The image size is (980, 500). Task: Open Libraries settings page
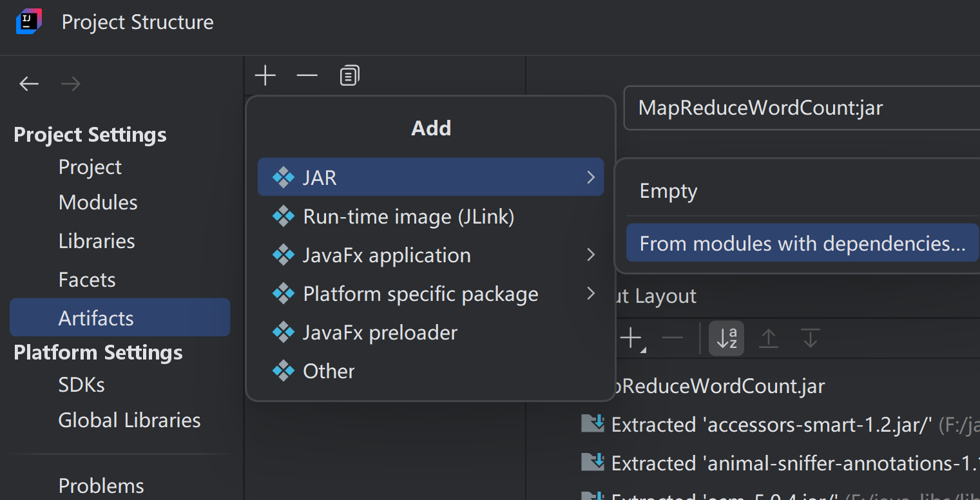pos(97,241)
